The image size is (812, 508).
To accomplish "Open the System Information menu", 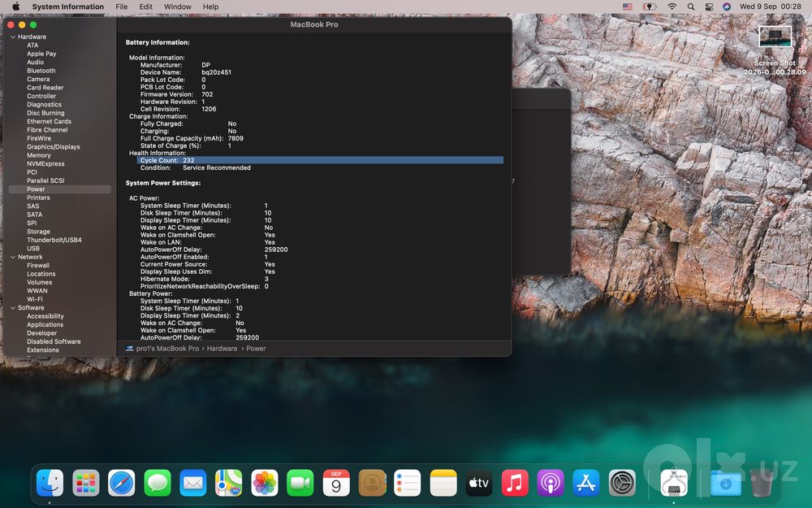I will (68, 7).
